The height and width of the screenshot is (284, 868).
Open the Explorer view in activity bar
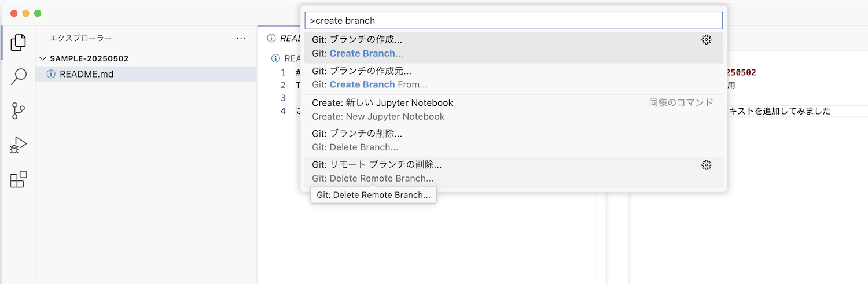tap(19, 42)
